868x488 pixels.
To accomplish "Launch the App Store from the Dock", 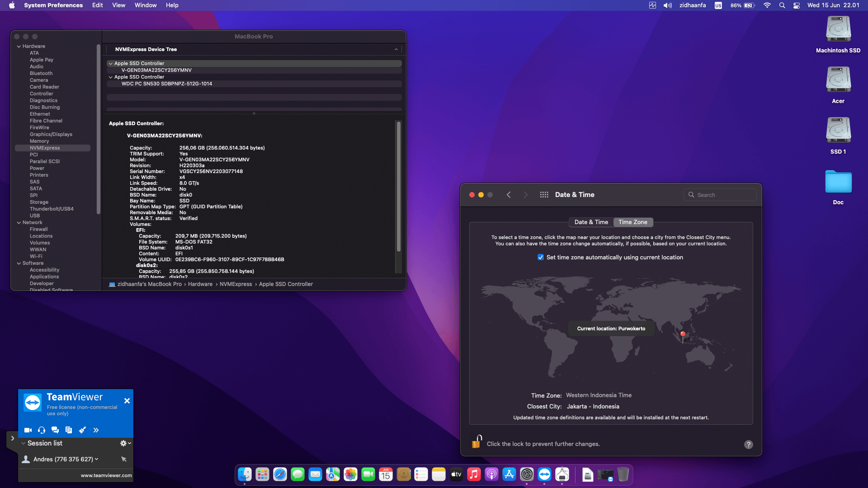I will (509, 474).
